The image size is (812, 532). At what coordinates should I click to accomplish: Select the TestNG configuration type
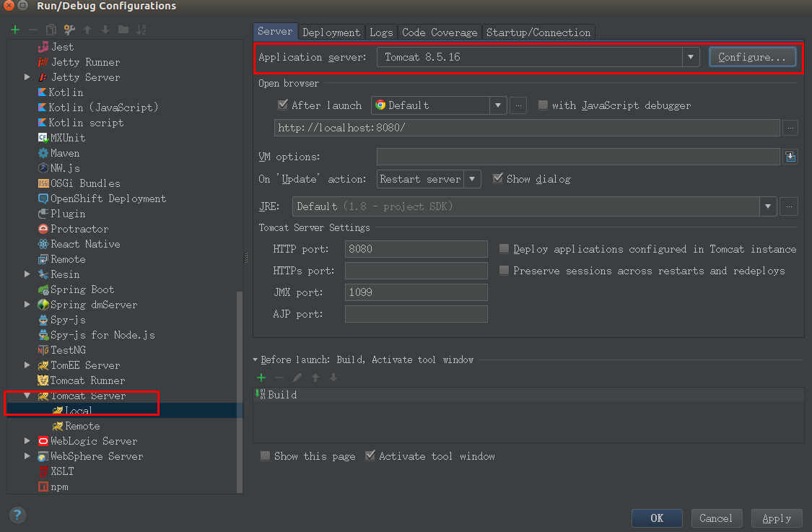point(61,350)
